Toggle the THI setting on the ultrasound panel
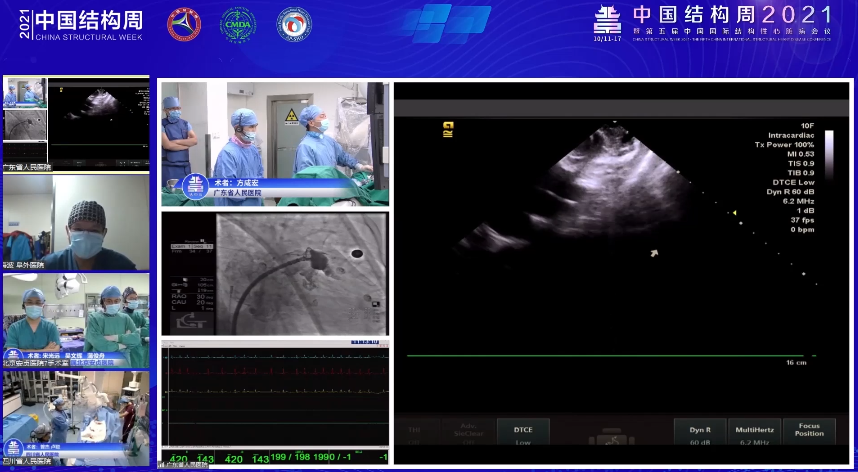The image size is (858, 472). (413, 434)
